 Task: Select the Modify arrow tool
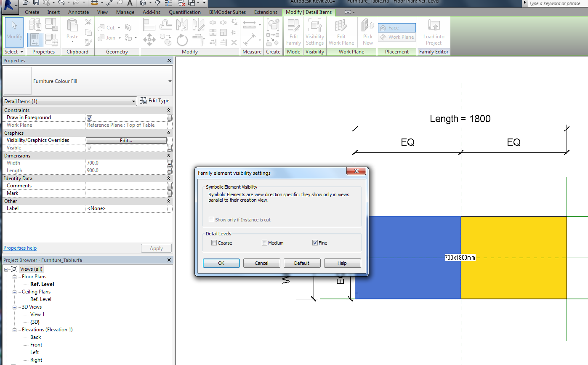pos(14,32)
